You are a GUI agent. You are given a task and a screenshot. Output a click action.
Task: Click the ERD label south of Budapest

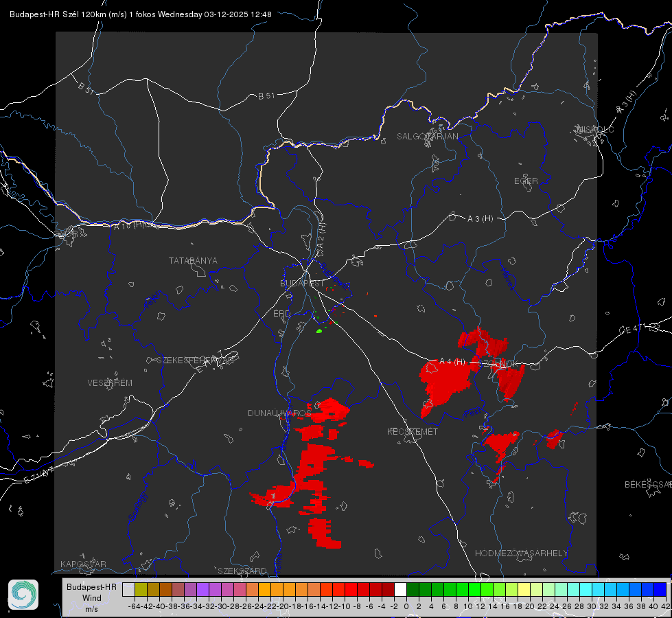(281, 314)
